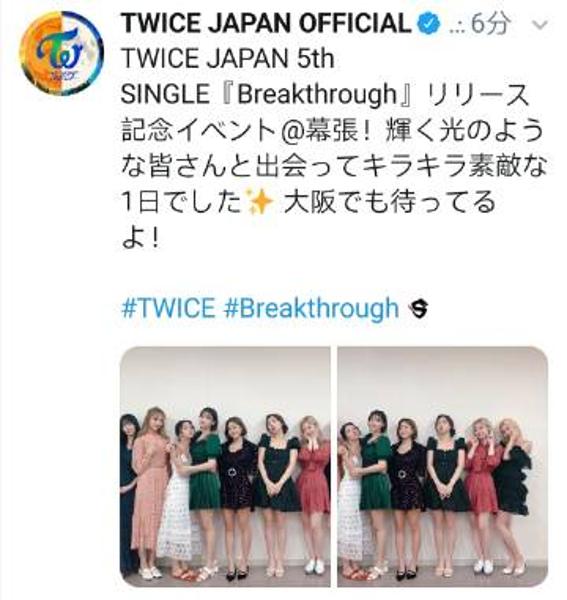Click the "TWICE JAPAN 5th" text line

[x=228, y=59]
